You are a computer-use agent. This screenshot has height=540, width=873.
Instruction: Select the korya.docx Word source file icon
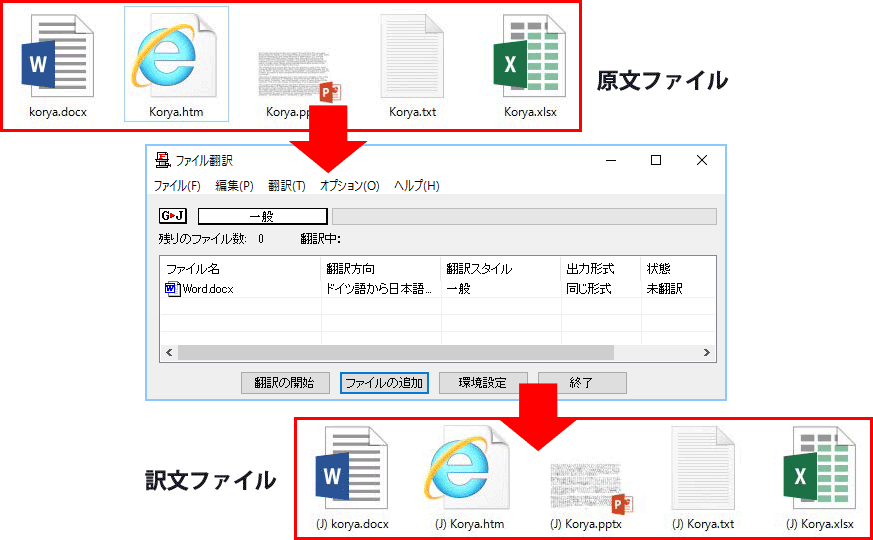pos(57,66)
